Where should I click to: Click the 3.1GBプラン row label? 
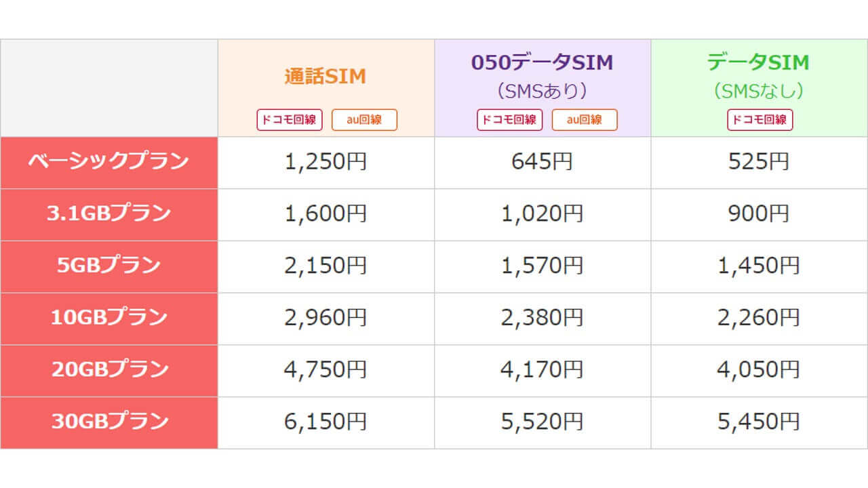[108, 214]
